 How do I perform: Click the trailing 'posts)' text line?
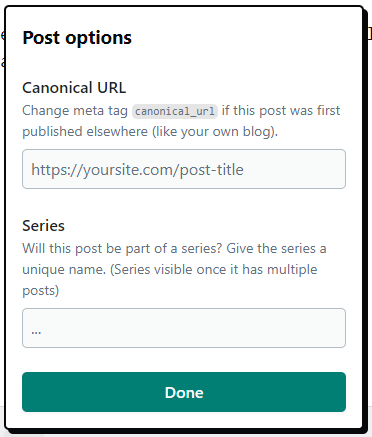(x=41, y=291)
